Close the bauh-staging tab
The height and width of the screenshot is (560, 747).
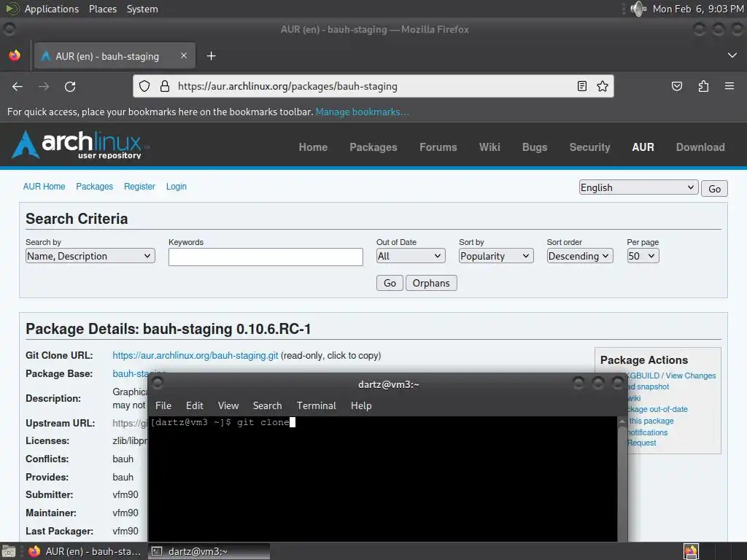(183, 55)
